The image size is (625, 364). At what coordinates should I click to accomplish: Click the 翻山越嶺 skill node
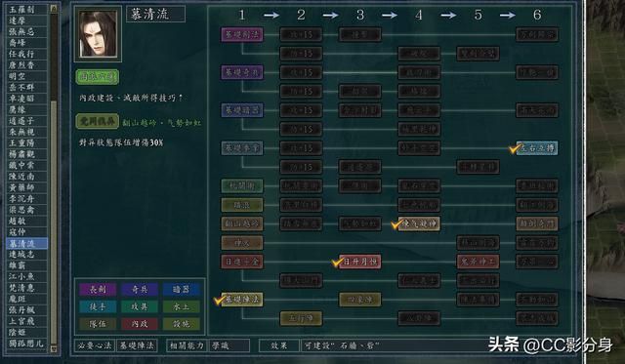pyautogui.click(x=242, y=223)
